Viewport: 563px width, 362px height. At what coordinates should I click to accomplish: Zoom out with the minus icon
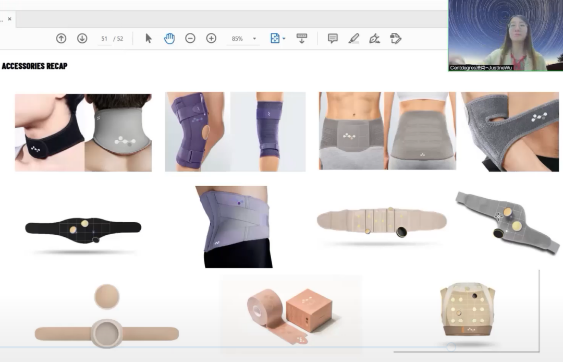click(x=190, y=38)
